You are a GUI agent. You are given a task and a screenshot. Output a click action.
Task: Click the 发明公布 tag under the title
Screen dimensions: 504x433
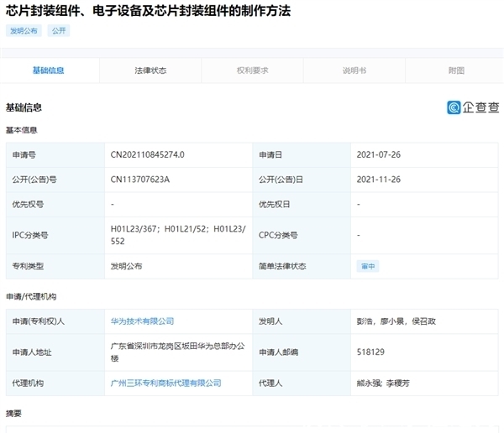[24, 31]
